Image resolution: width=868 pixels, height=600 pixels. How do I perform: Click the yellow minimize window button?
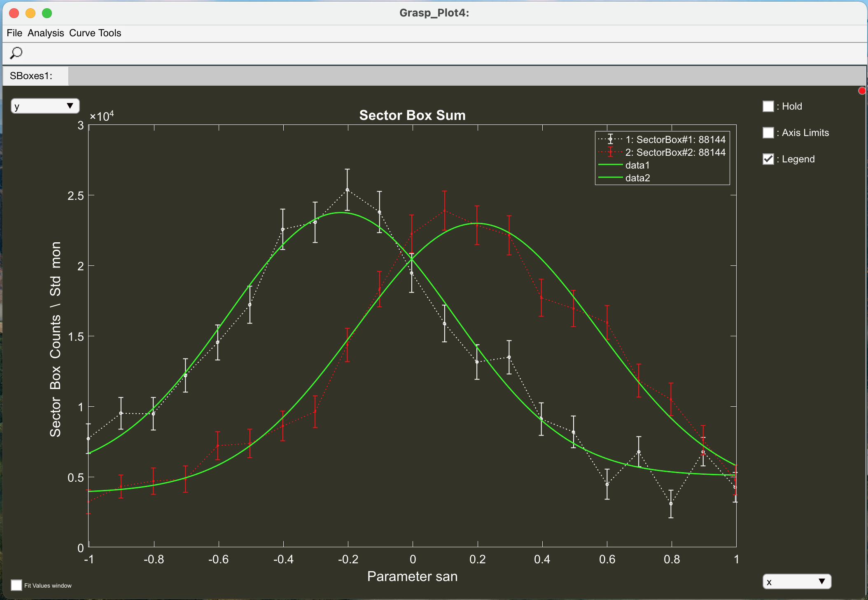click(30, 13)
